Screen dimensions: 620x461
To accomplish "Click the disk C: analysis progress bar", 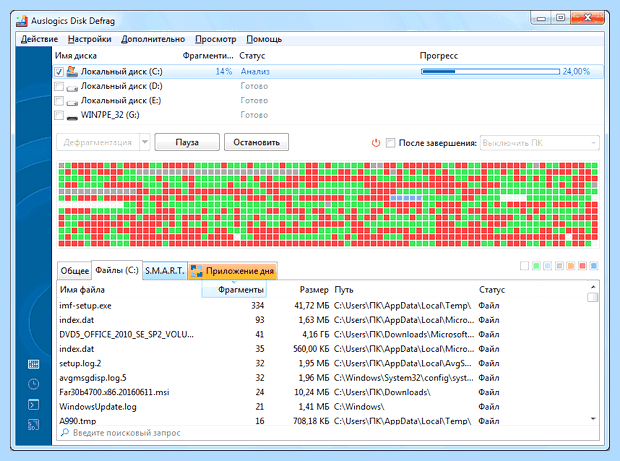I will click(490, 72).
